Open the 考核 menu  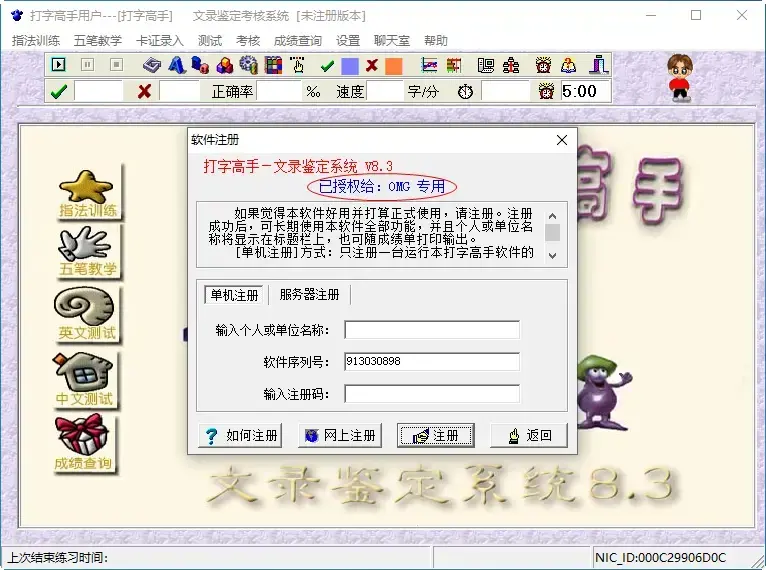[248, 41]
